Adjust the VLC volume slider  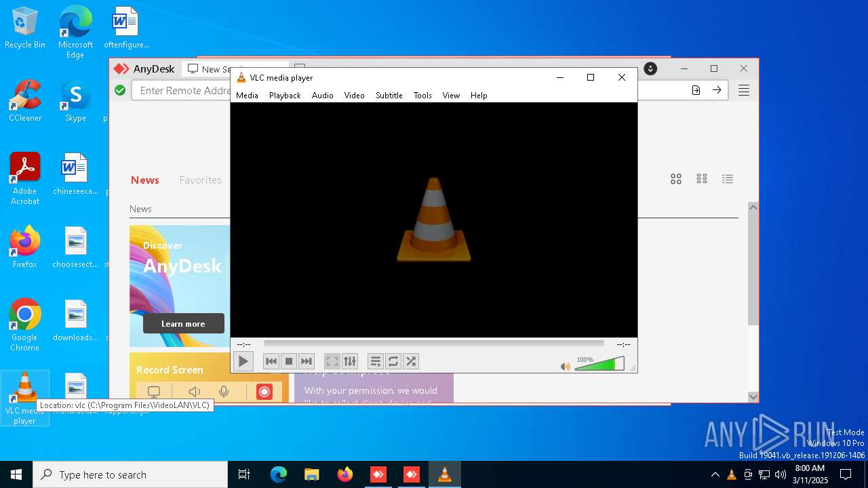click(599, 364)
